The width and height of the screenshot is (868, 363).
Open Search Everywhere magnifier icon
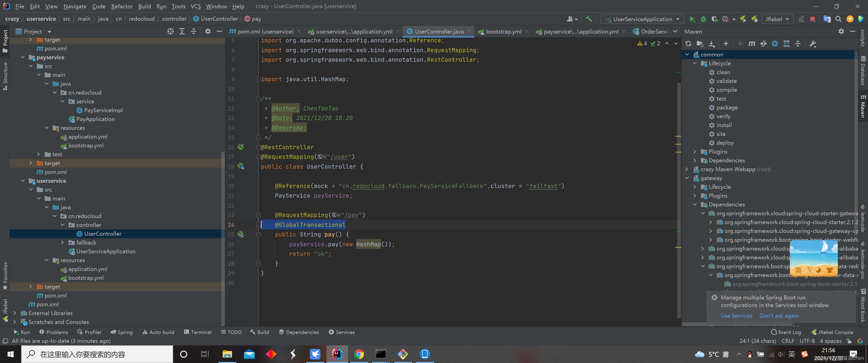(x=838, y=19)
